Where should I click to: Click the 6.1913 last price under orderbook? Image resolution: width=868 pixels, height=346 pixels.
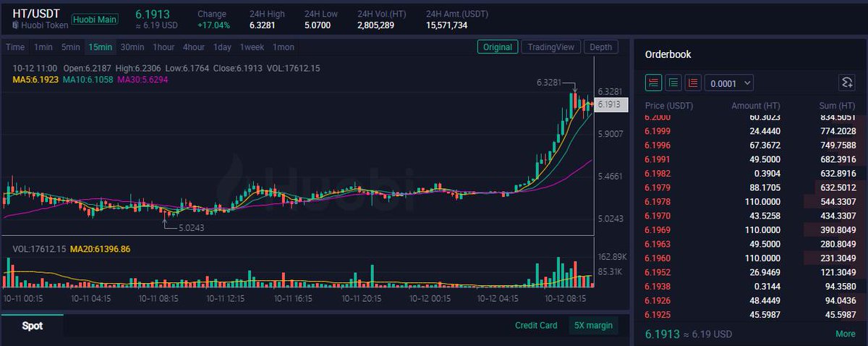662,334
